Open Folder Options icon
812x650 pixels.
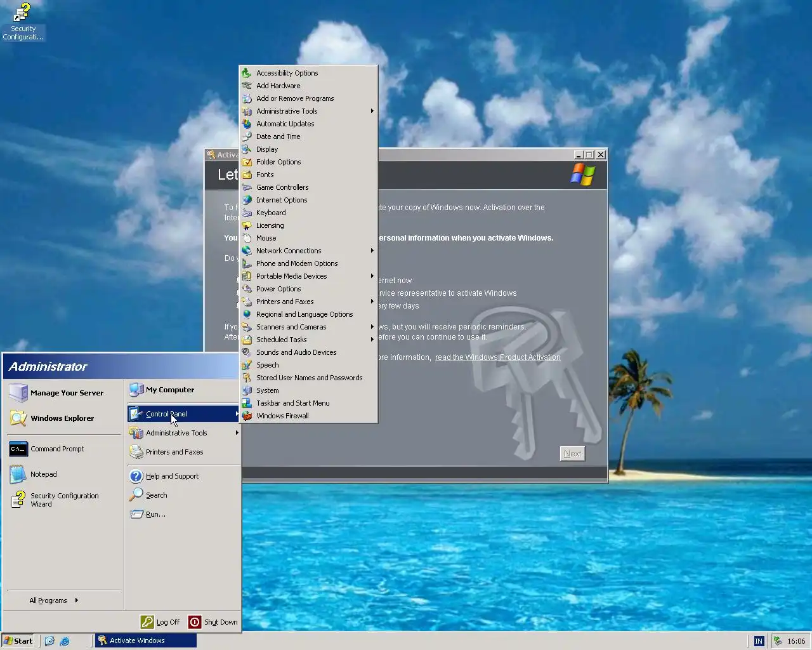[247, 162]
